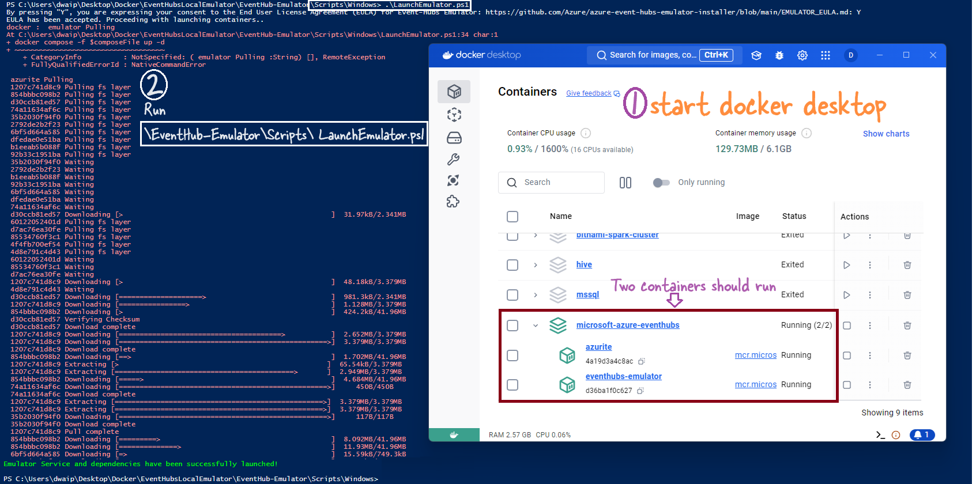Image resolution: width=980 pixels, height=484 pixels.
Task: Open the Images view in Docker sidebar
Action: click(454, 115)
